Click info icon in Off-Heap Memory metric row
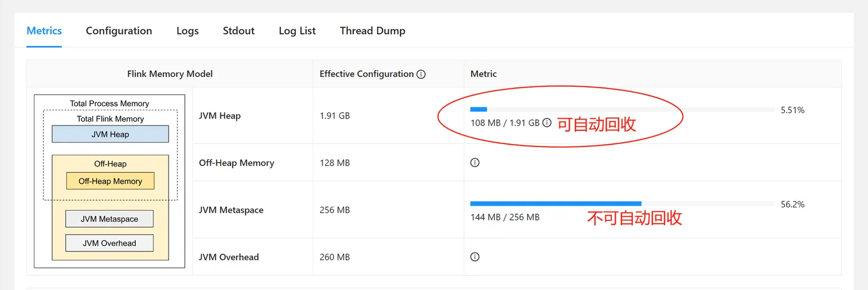868x290 pixels. 475,163
